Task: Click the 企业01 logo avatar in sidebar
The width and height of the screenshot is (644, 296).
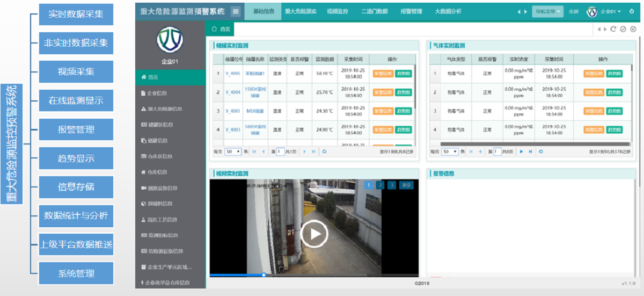Action: tap(170, 40)
